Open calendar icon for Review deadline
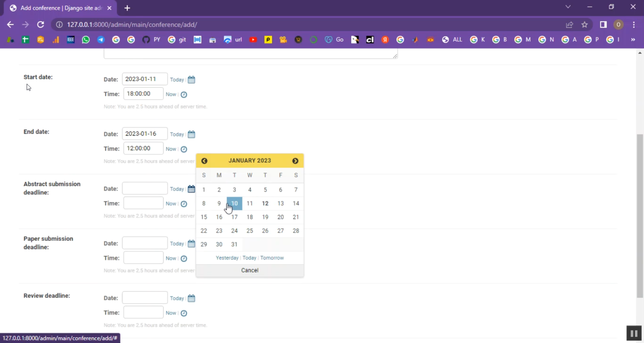The image size is (644, 343). 191,298
